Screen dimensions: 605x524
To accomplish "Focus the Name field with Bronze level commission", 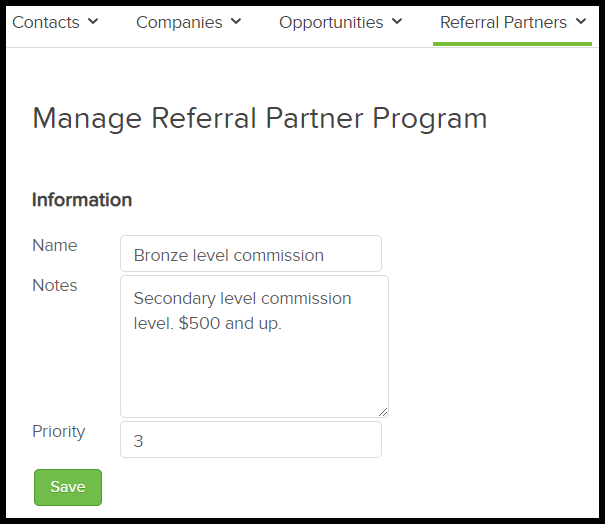I will (x=250, y=254).
